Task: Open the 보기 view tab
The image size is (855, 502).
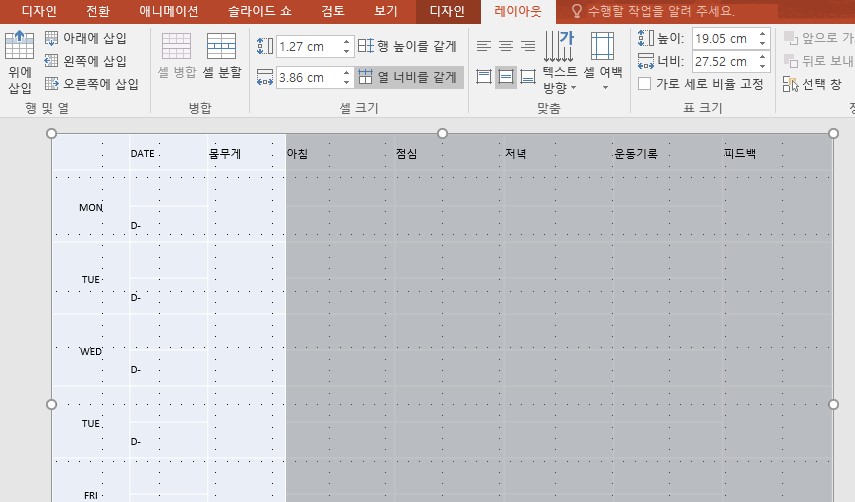Action: coord(386,11)
